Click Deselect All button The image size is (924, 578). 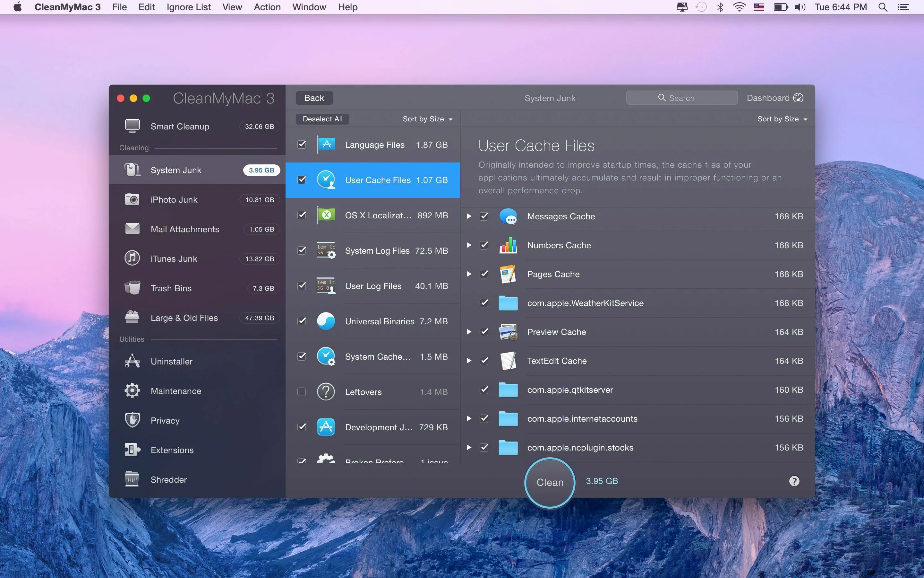point(323,119)
